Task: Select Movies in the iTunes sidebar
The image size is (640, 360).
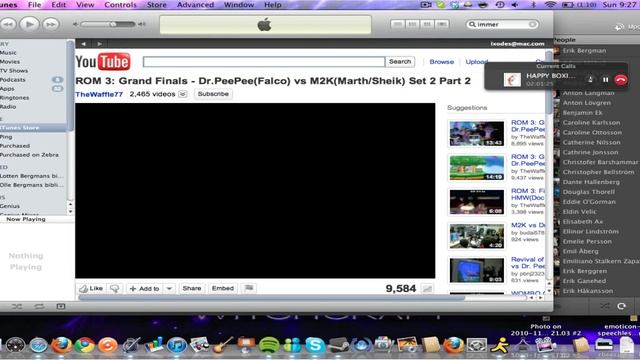Action: (10, 62)
